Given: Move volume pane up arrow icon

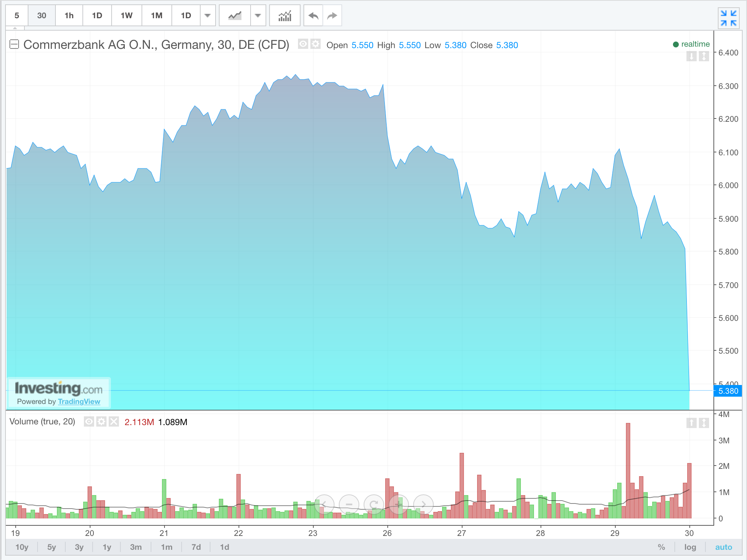Looking at the screenshot, I should (691, 423).
